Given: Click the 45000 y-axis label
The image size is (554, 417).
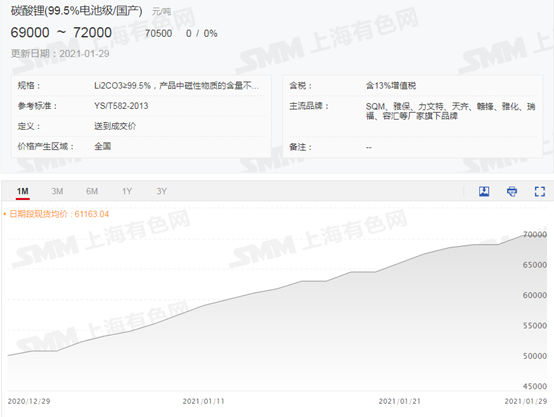Looking at the screenshot, I should (x=535, y=387).
